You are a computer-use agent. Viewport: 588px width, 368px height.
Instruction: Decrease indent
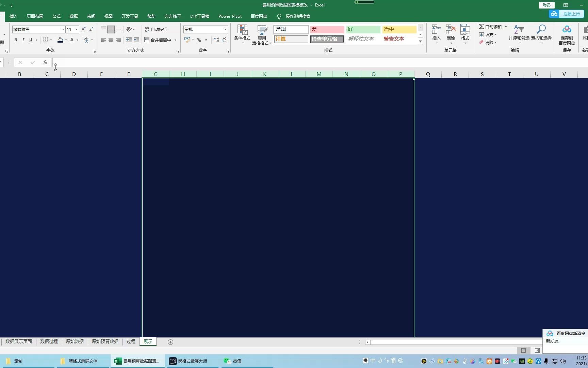(x=129, y=40)
